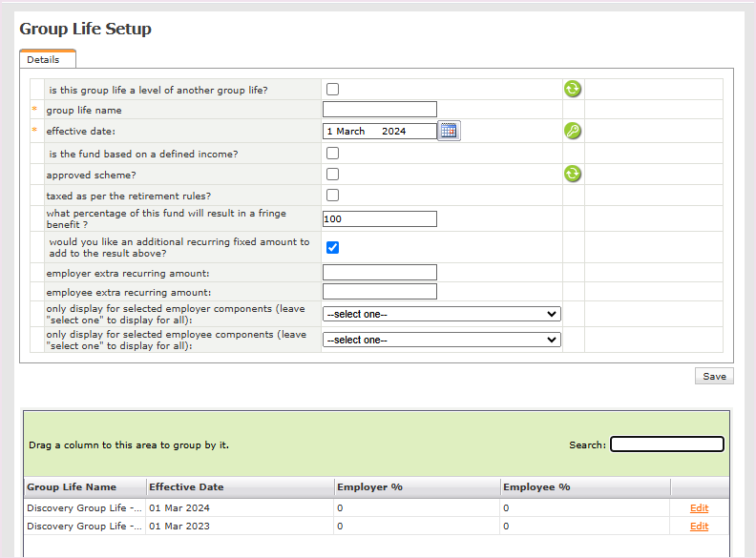Expand the selected employee components dropdown

tap(441, 340)
